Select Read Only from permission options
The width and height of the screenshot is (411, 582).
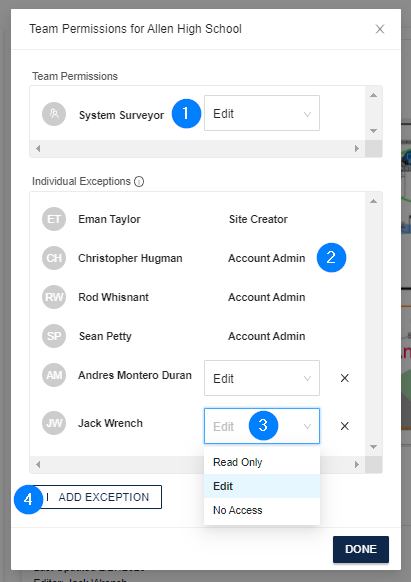(262, 462)
